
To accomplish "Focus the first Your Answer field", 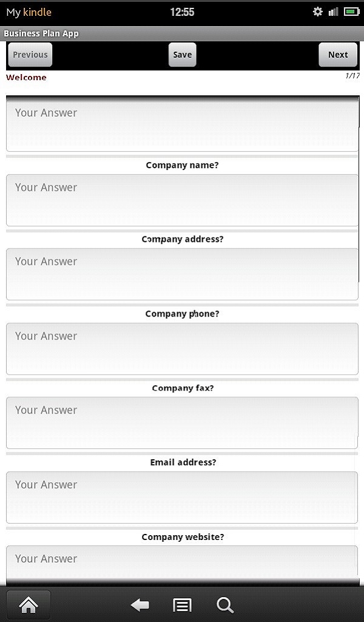I will (x=182, y=125).
